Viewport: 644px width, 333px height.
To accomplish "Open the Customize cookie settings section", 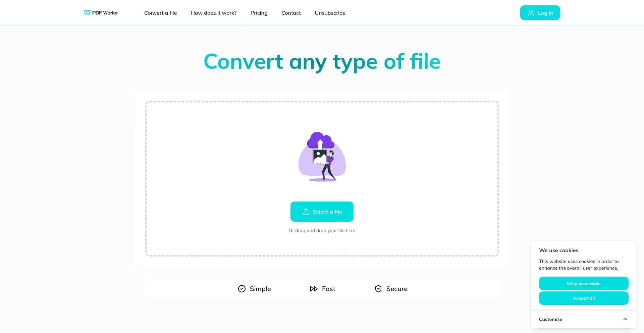I will click(x=550, y=319).
